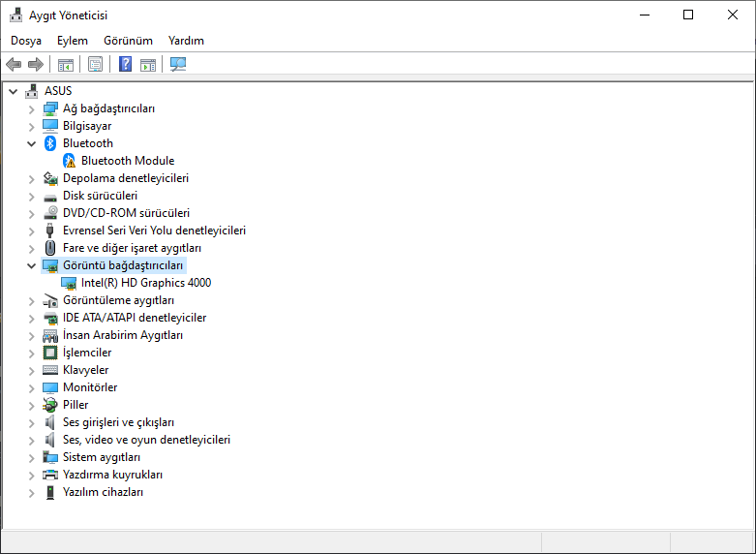The height and width of the screenshot is (554, 756).
Task: Expand the İşlemciler chevron
Action: point(32,354)
